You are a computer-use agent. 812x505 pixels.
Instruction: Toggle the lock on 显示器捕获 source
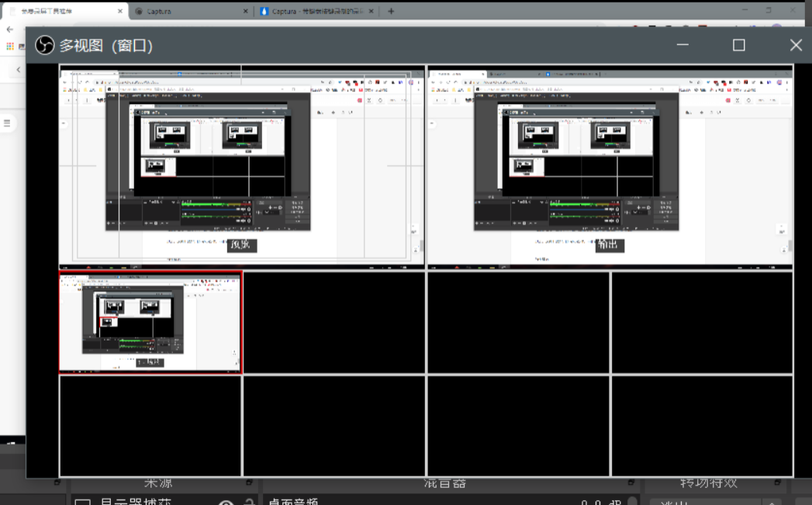coord(249,503)
